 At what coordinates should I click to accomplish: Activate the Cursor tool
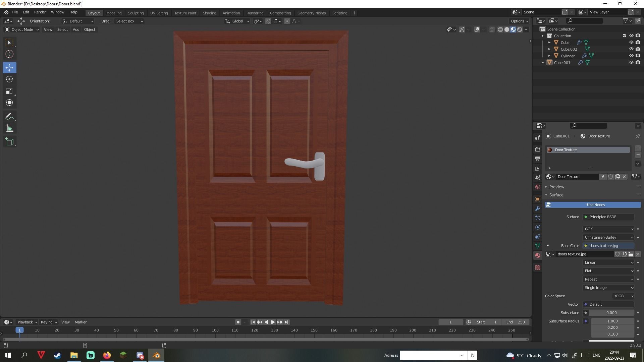click(9, 54)
